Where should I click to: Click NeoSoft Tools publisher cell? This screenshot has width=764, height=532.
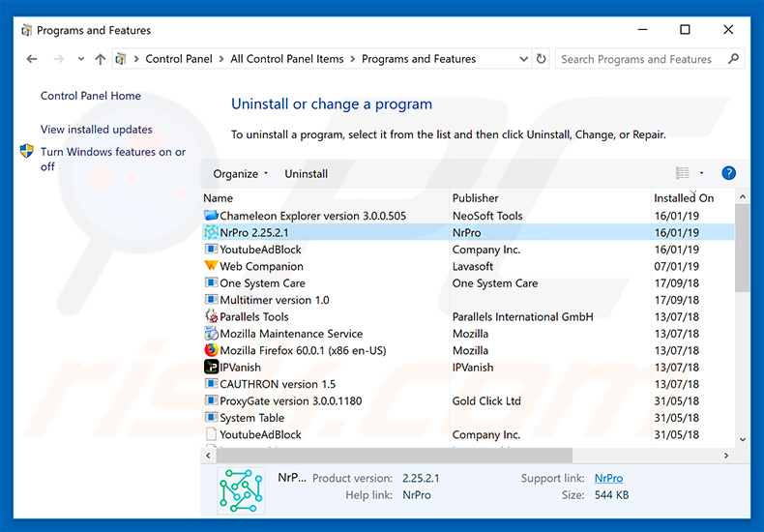(x=487, y=216)
